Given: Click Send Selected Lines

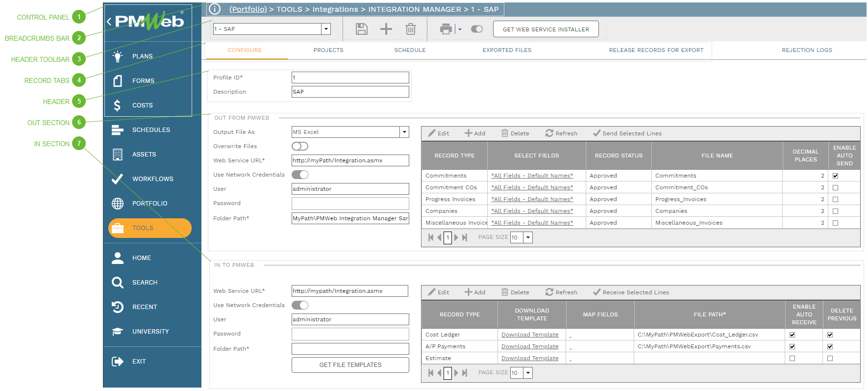Looking at the screenshot, I should [627, 133].
